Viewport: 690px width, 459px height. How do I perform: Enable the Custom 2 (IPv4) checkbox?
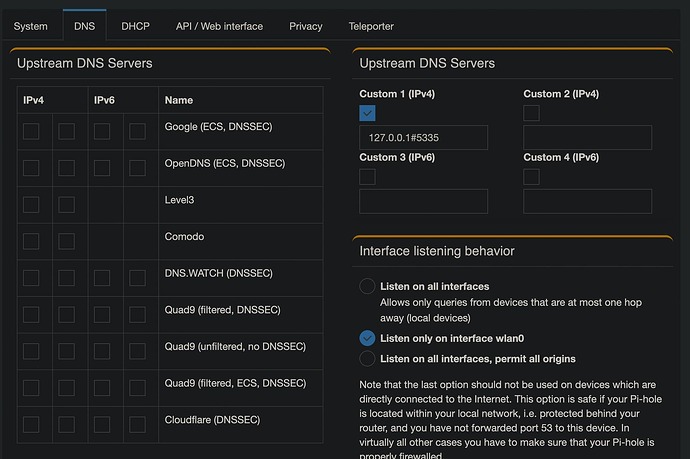click(x=532, y=113)
